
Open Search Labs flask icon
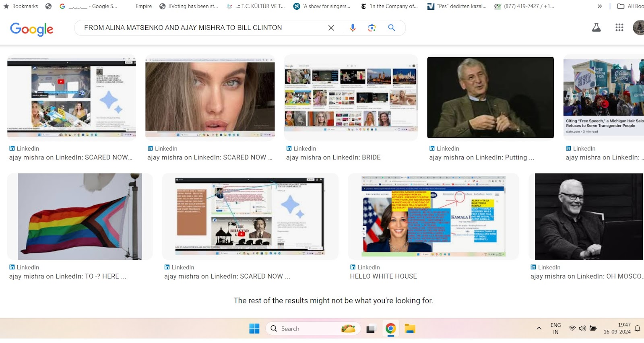pos(596,27)
